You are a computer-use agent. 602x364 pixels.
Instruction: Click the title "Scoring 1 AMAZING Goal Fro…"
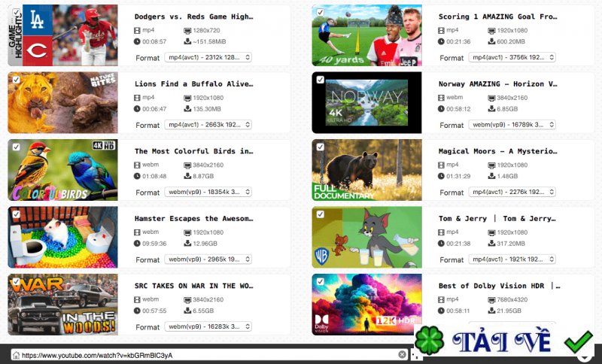[x=498, y=17]
